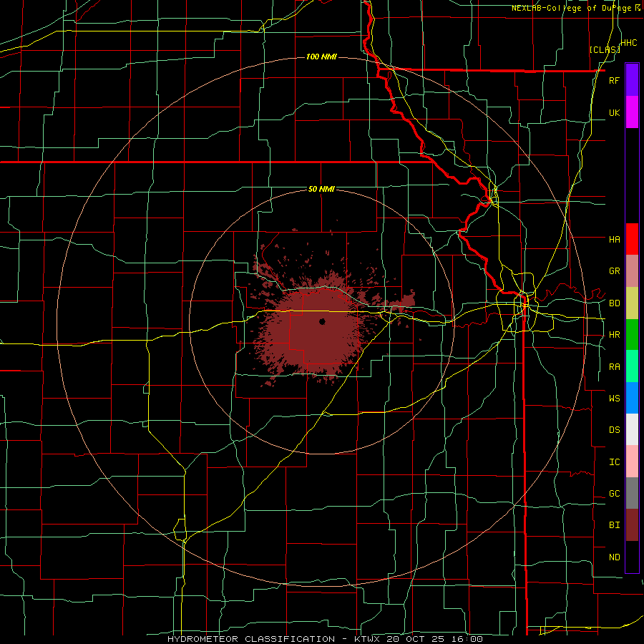Click the DS legend label
The height and width of the screenshot is (644, 644).
(x=614, y=430)
